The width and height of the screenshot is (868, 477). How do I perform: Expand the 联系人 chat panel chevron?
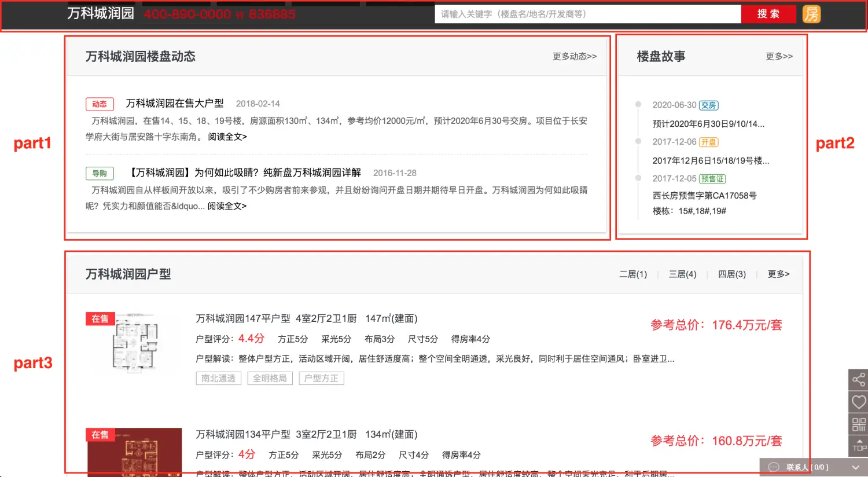[855, 467]
